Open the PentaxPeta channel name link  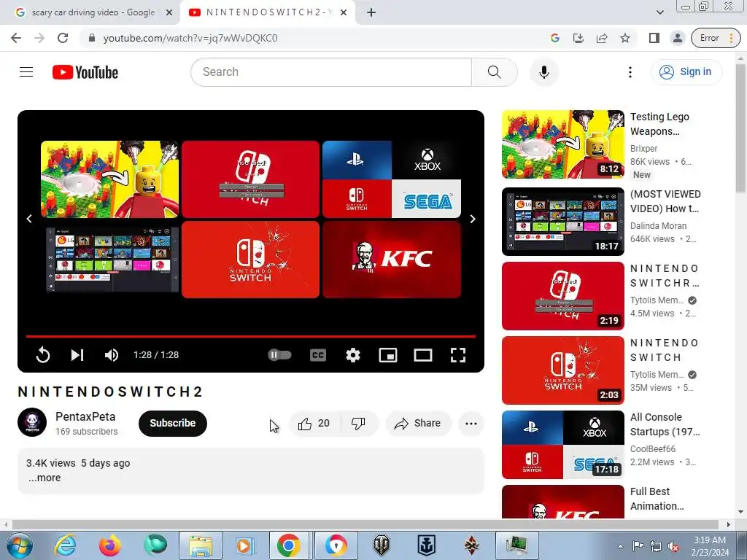85,416
